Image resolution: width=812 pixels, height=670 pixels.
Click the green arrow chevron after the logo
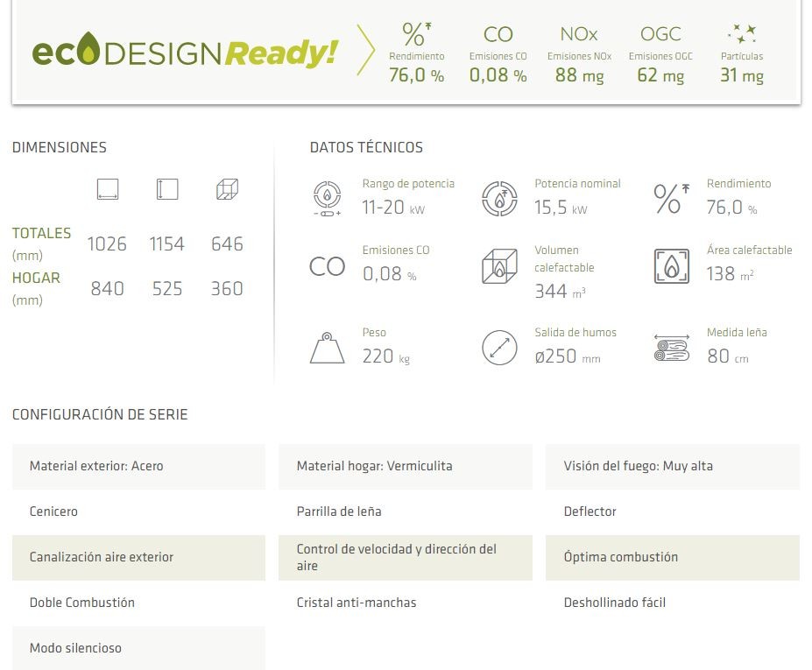365,50
